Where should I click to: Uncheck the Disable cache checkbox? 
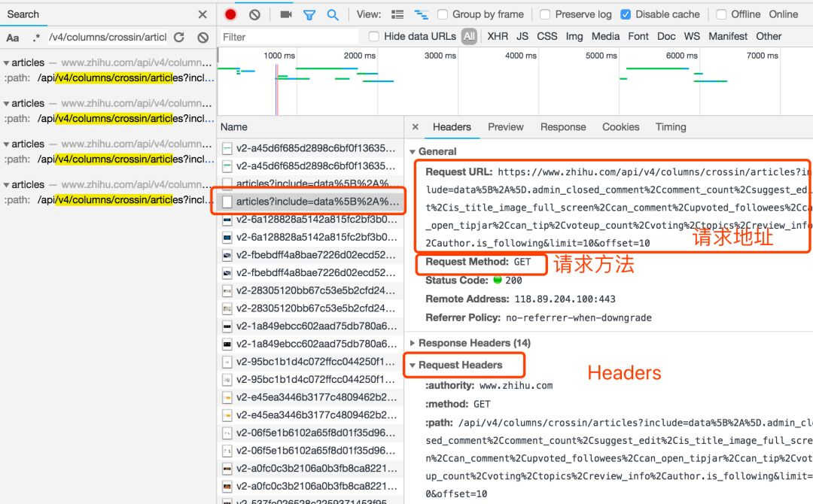click(x=626, y=14)
